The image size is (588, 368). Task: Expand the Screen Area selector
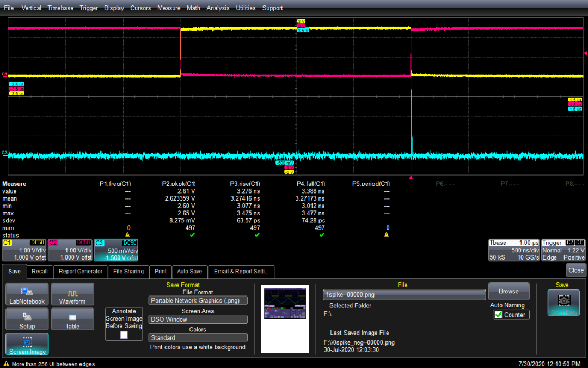tap(198, 319)
